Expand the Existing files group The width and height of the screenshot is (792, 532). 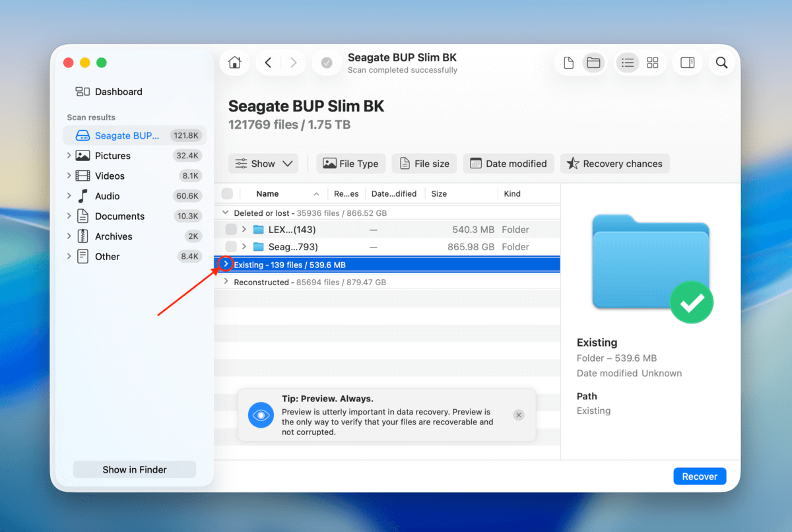pos(226,264)
